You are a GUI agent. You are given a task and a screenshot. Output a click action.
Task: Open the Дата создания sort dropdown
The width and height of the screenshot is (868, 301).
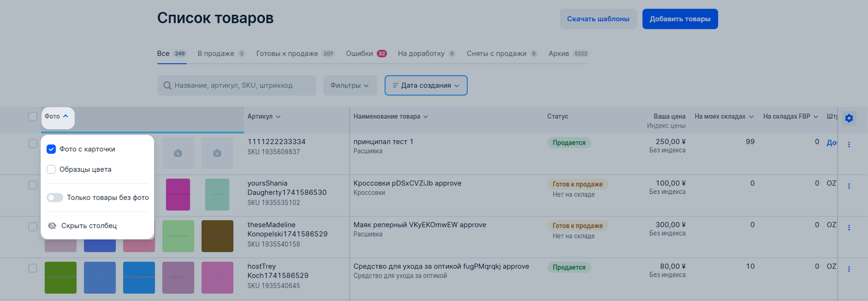tap(426, 85)
